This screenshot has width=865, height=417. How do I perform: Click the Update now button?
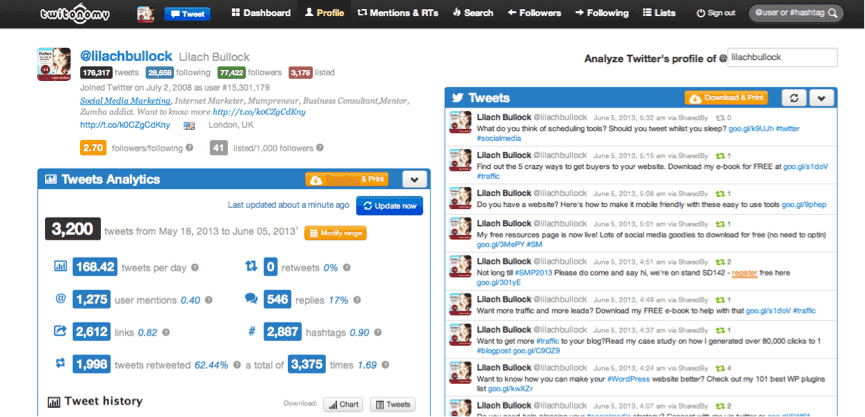[389, 206]
